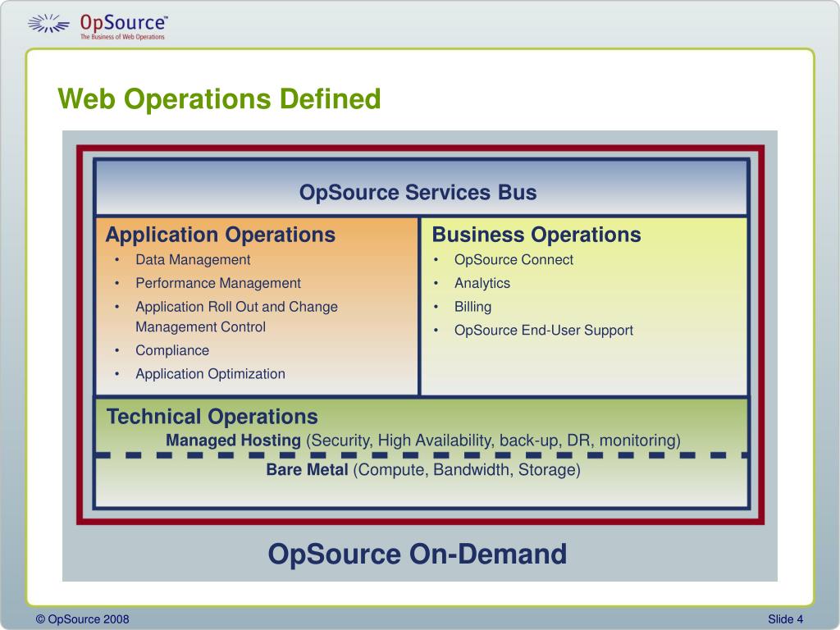Click the OpSource brand name text
The width and height of the screenshot is (840, 630).
point(124,22)
